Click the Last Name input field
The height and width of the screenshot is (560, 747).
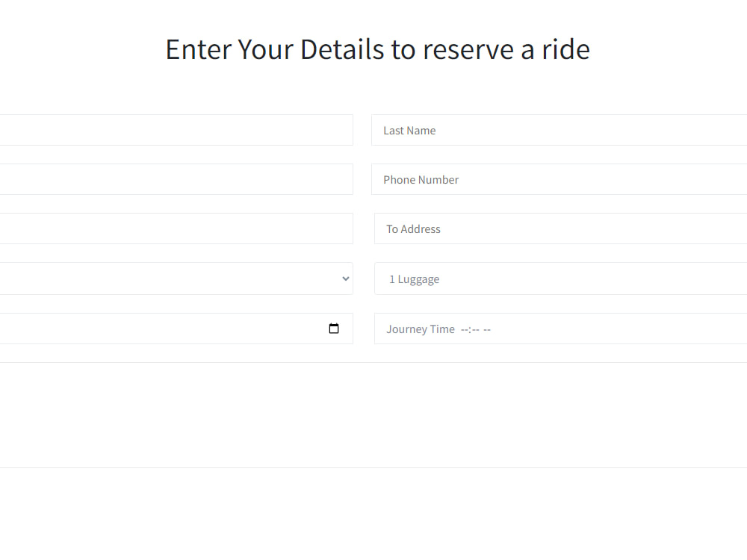pyautogui.click(x=523, y=130)
